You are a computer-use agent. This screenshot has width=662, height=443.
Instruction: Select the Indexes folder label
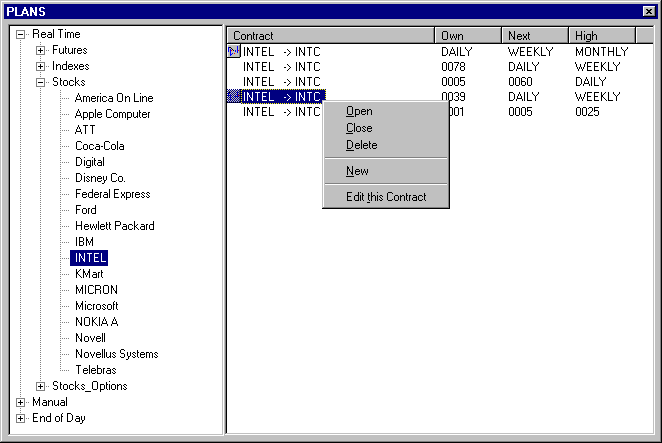click(71, 66)
